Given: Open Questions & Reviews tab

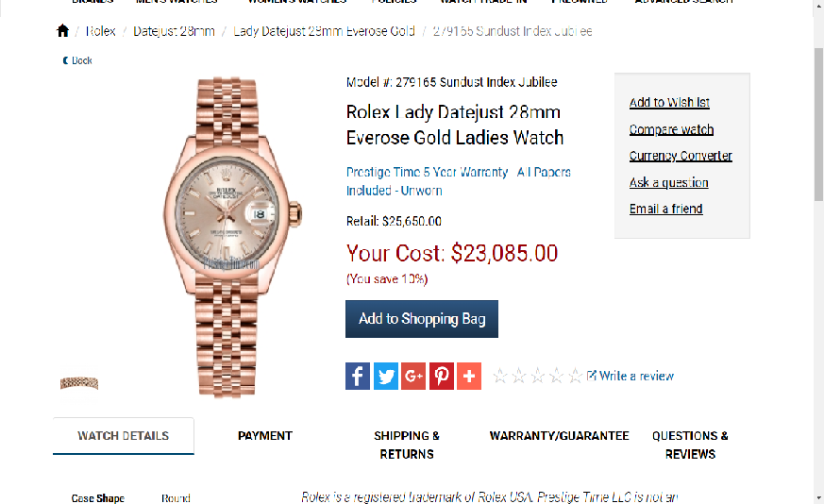Looking at the screenshot, I should 690,445.
